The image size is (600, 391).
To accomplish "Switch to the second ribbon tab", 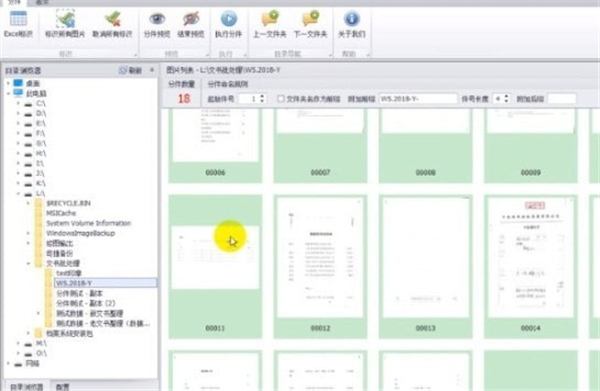I will point(42,2).
